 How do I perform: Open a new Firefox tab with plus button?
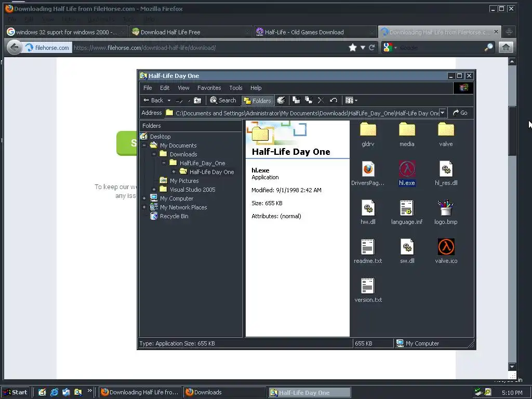tap(509, 32)
